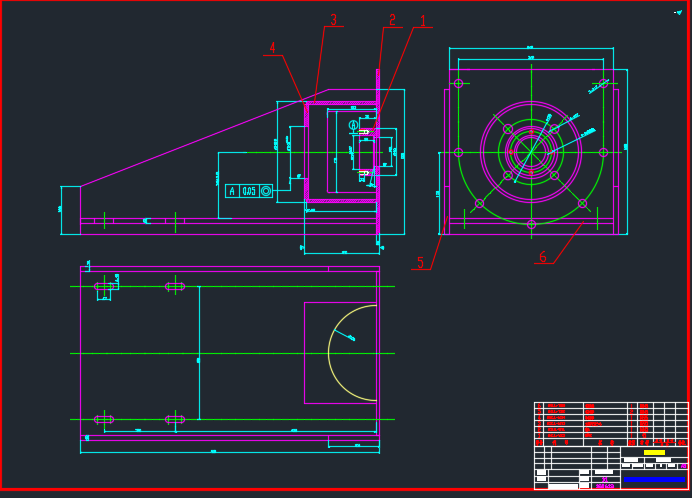
Task: Select part callout number 5
Action: [420, 262]
